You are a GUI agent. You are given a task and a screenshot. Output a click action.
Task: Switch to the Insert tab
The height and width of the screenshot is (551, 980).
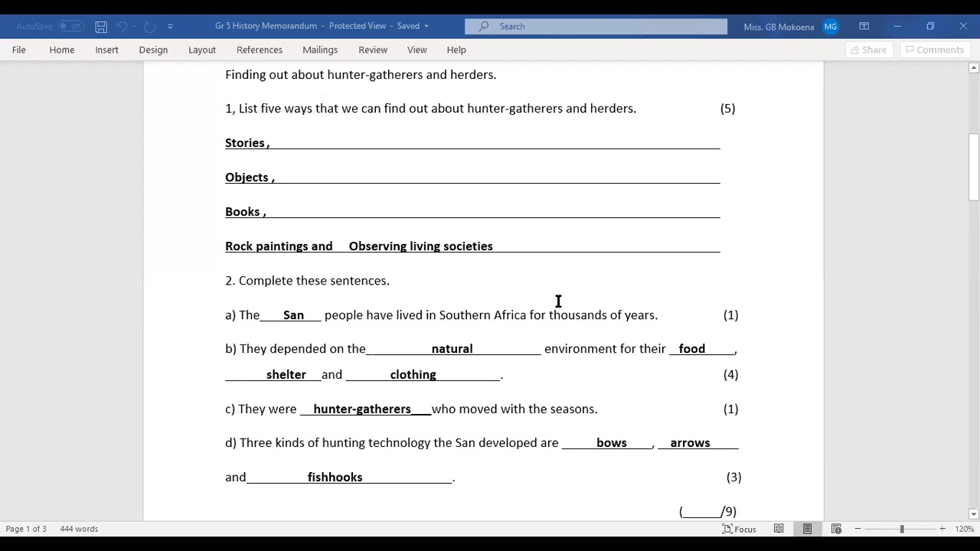[106, 50]
